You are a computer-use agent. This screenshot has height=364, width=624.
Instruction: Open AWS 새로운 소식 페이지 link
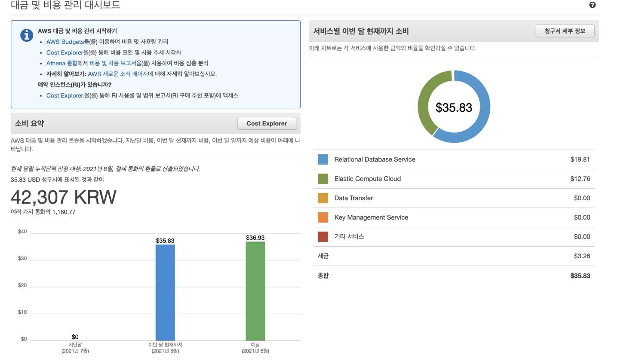click(117, 74)
